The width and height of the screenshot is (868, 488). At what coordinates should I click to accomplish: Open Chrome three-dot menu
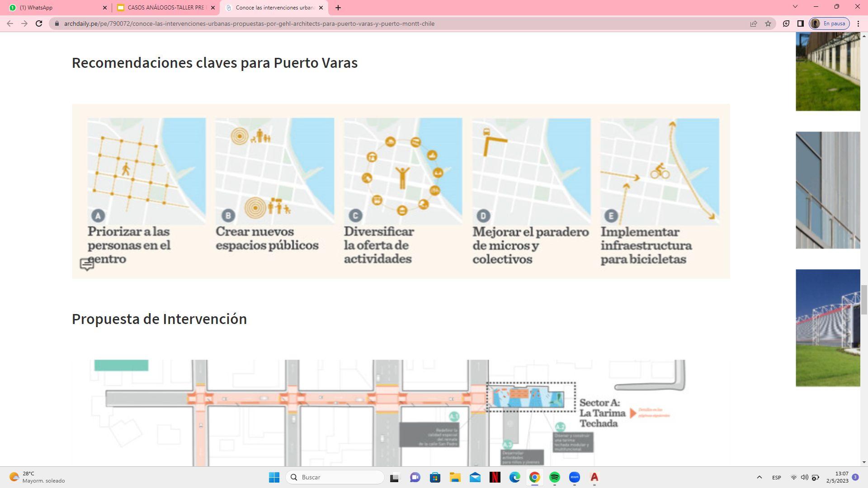pyautogui.click(x=858, y=23)
